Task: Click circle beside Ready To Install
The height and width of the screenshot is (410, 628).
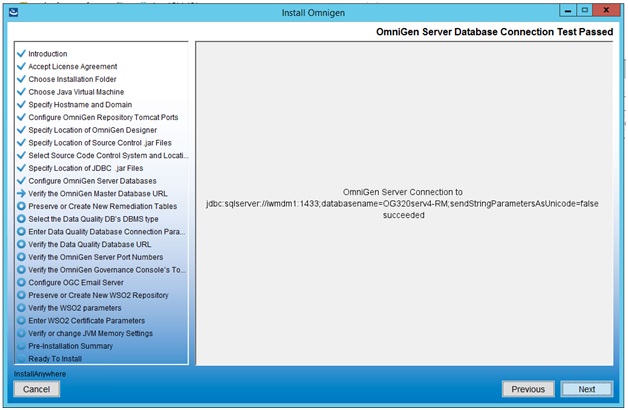Action: [x=22, y=359]
